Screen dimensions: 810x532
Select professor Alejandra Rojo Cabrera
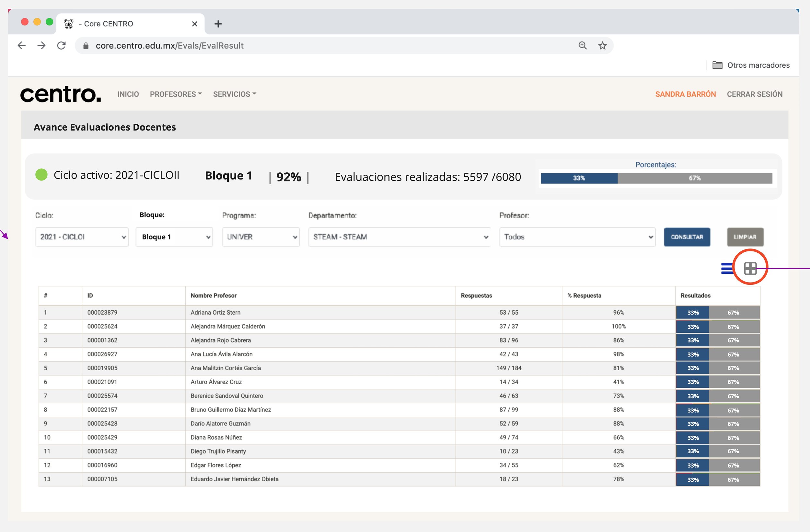point(221,340)
